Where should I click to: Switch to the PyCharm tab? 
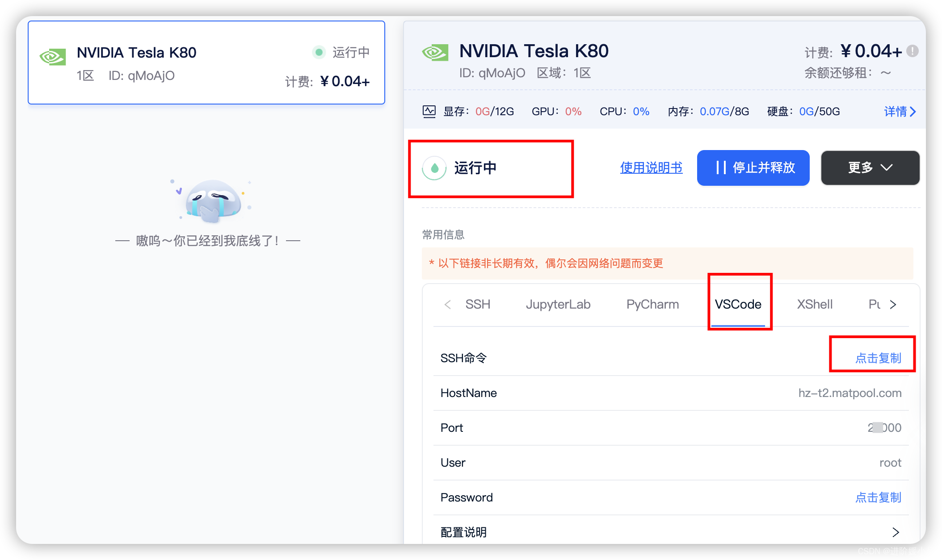(652, 305)
